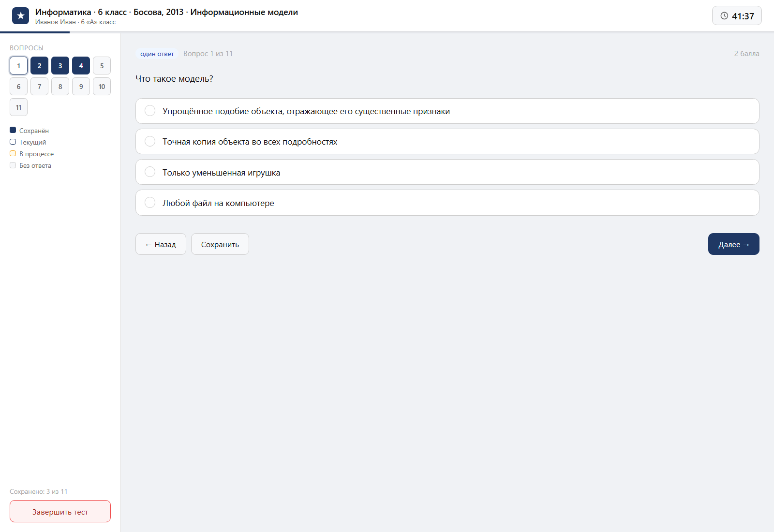Jump to saved question 4
This screenshot has width=774, height=532.
click(81, 66)
